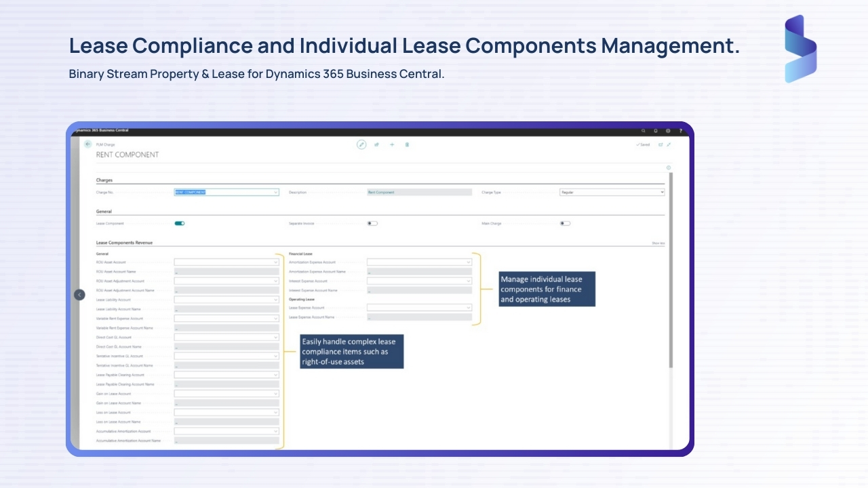Image resolution: width=868 pixels, height=488 pixels.
Task: Click the page vertical scrollbar
Action: pos(671,271)
